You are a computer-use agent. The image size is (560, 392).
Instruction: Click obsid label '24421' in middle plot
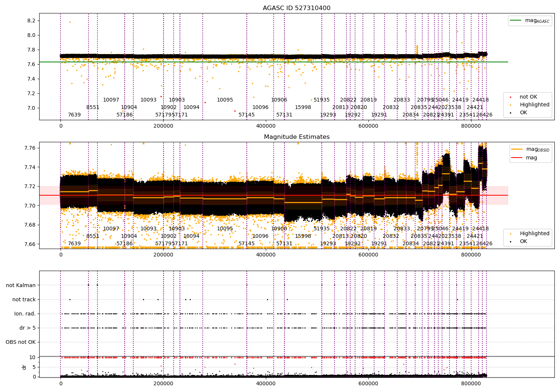click(x=475, y=236)
